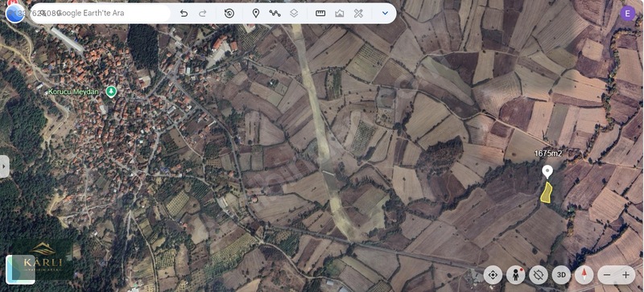Fly to my current location

pos(493,275)
